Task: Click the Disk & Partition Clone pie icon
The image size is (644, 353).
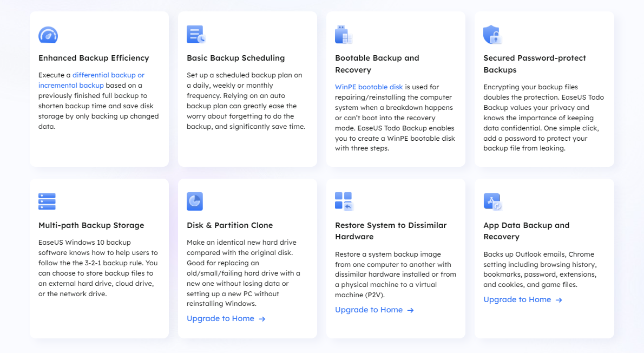Action: tap(195, 201)
